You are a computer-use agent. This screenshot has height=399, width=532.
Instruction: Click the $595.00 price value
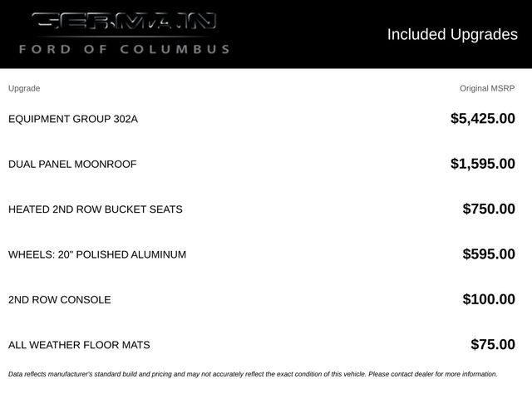(x=489, y=254)
